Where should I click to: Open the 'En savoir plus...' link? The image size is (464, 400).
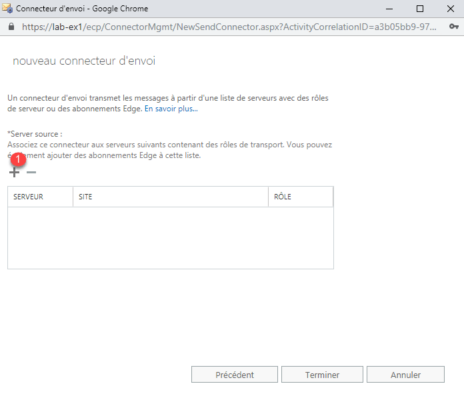[x=171, y=109]
